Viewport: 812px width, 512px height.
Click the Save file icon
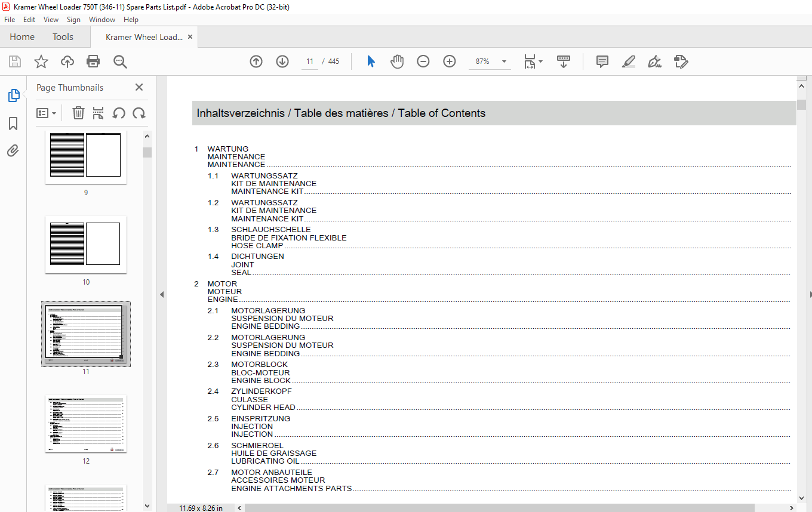(15, 61)
